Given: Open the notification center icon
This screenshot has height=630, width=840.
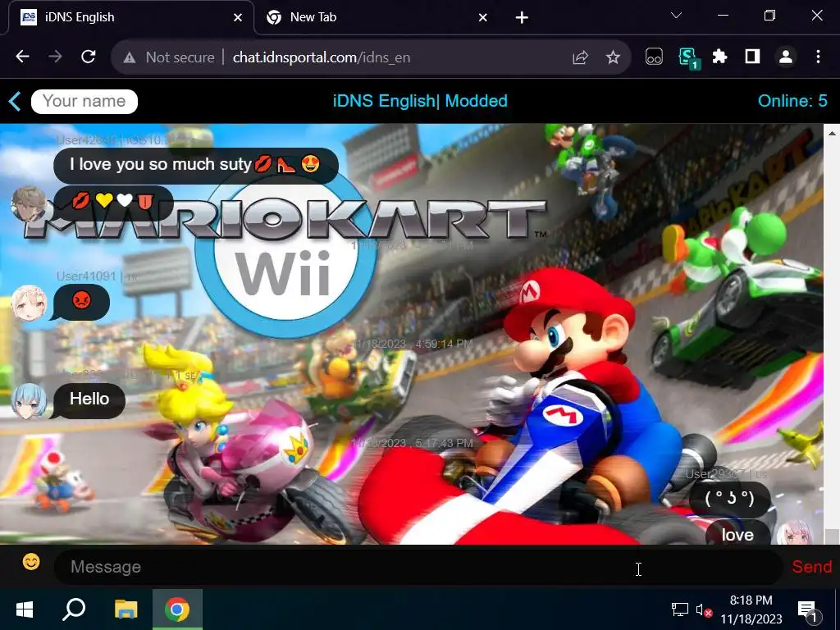Looking at the screenshot, I should pos(808,610).
